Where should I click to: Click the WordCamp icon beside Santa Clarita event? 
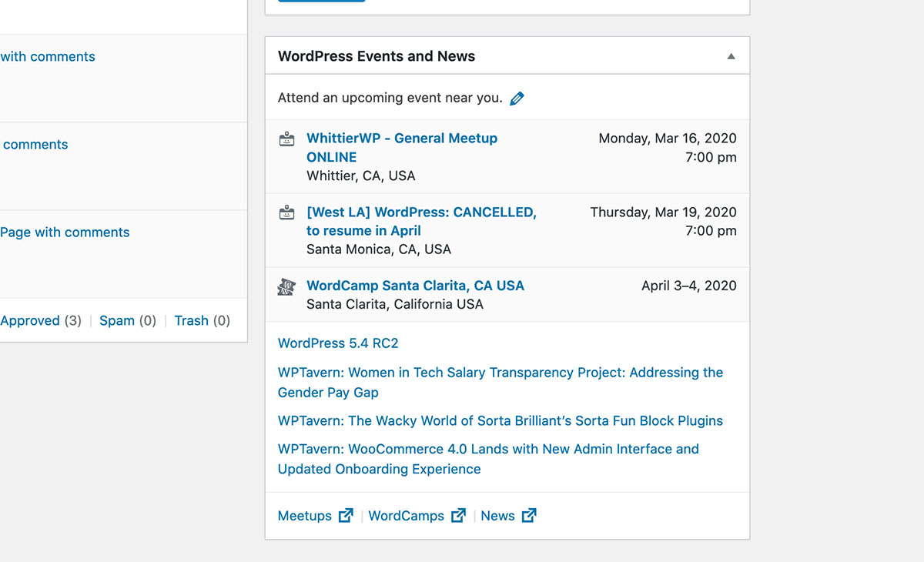click(286, 286)
